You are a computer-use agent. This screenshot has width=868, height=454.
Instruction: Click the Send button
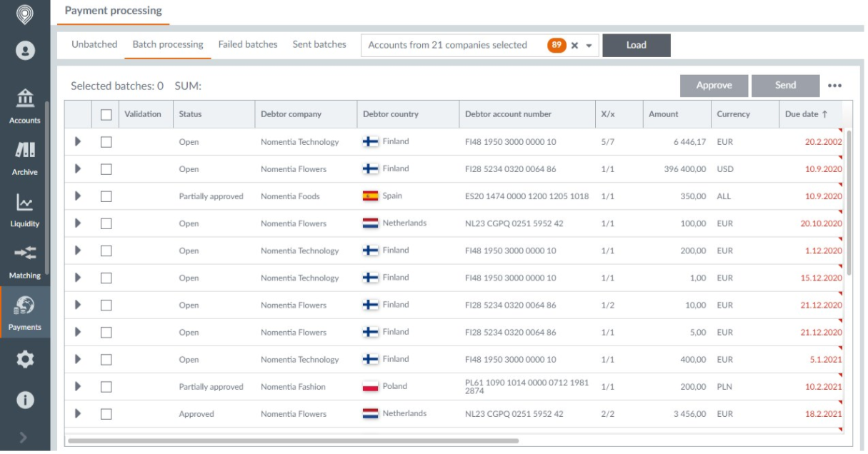tap(785, 86)
